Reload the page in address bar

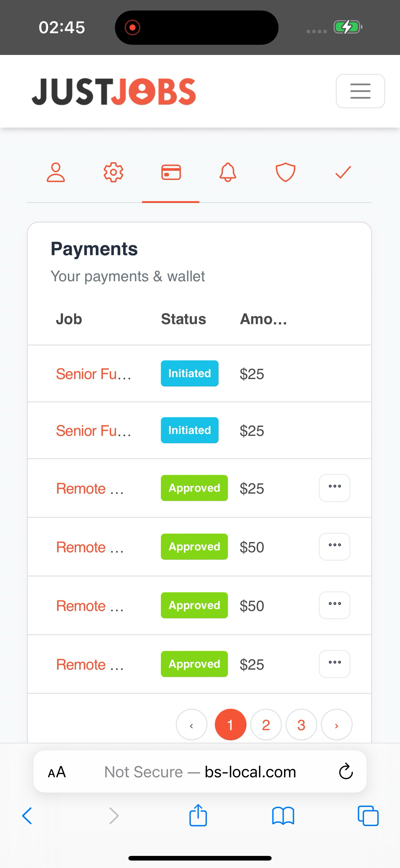click(x=346, y=772)
